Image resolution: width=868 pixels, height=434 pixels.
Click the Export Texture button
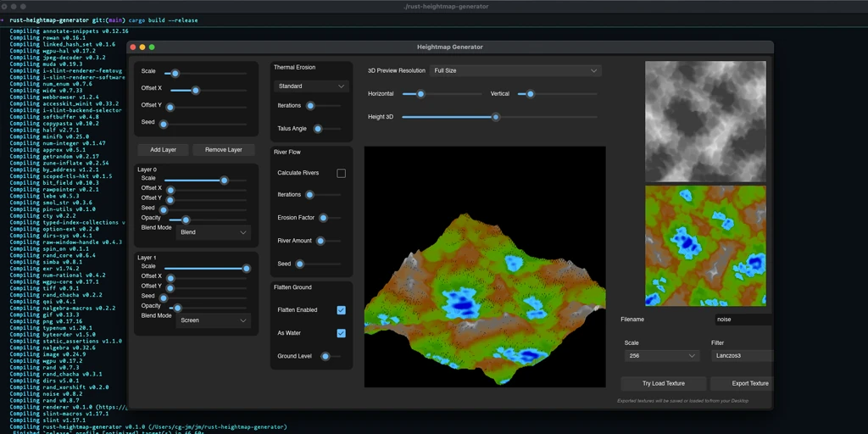click(742, 384)
